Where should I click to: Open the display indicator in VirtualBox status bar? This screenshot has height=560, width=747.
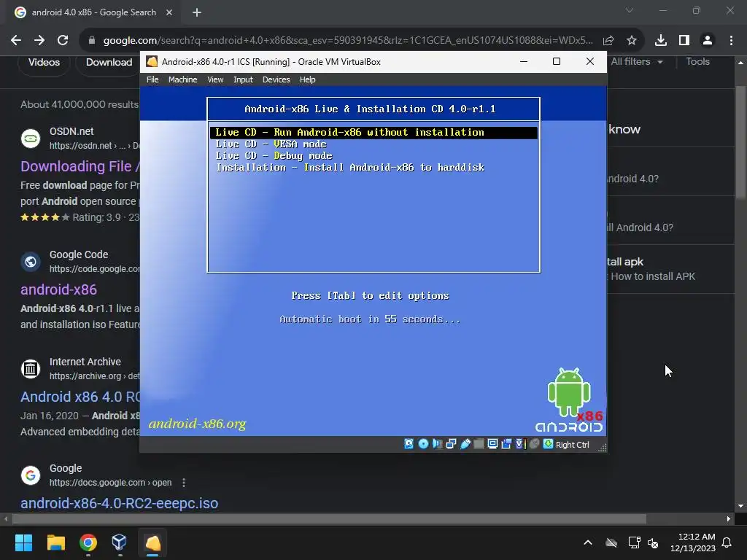click(x=492, y=444)
